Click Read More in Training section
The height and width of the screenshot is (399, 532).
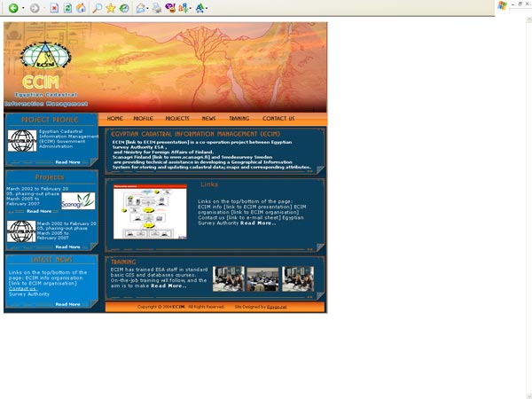pos(168,286)
